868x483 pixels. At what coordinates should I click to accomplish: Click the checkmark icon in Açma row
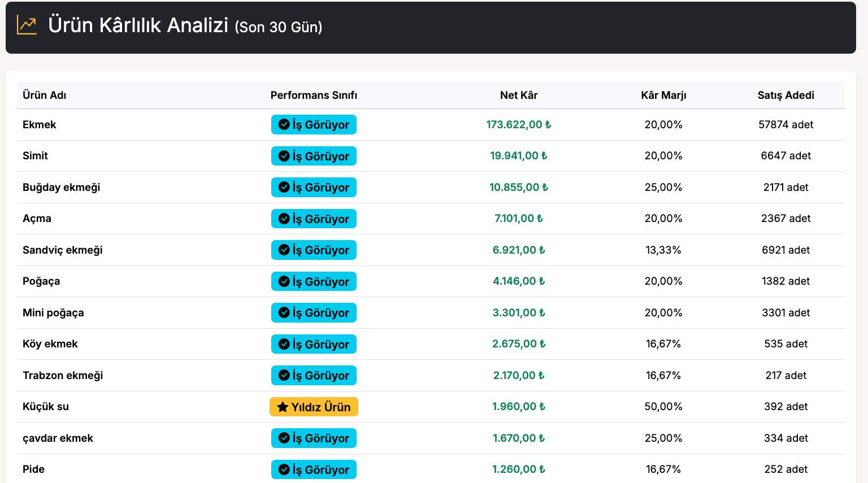(x=284, y=219)
